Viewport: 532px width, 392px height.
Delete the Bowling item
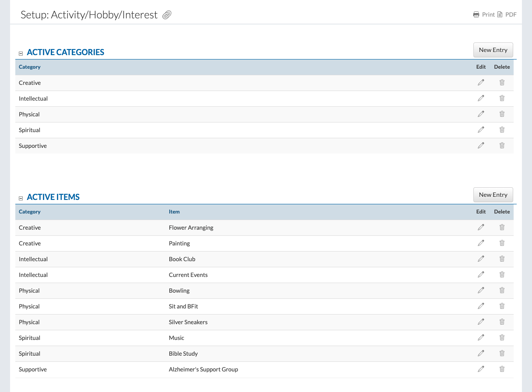(x=502, y=290)
